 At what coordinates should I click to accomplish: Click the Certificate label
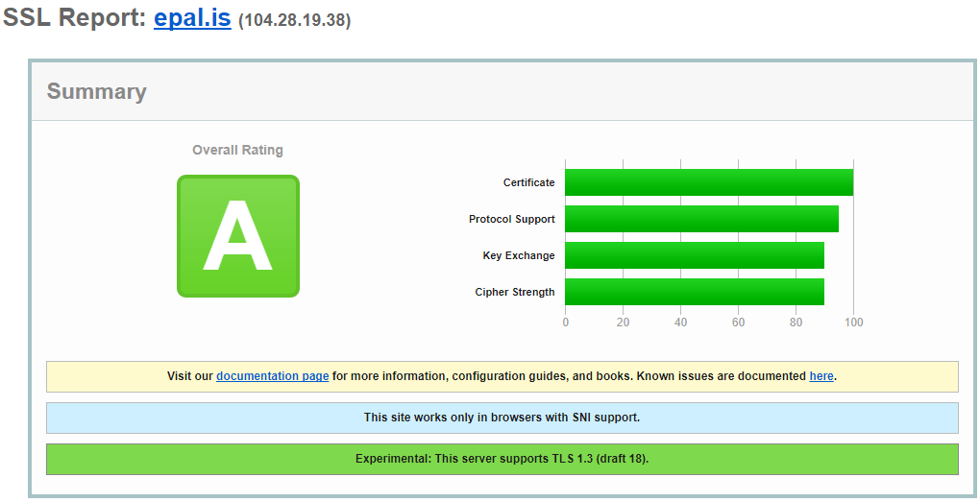point(528,182)
